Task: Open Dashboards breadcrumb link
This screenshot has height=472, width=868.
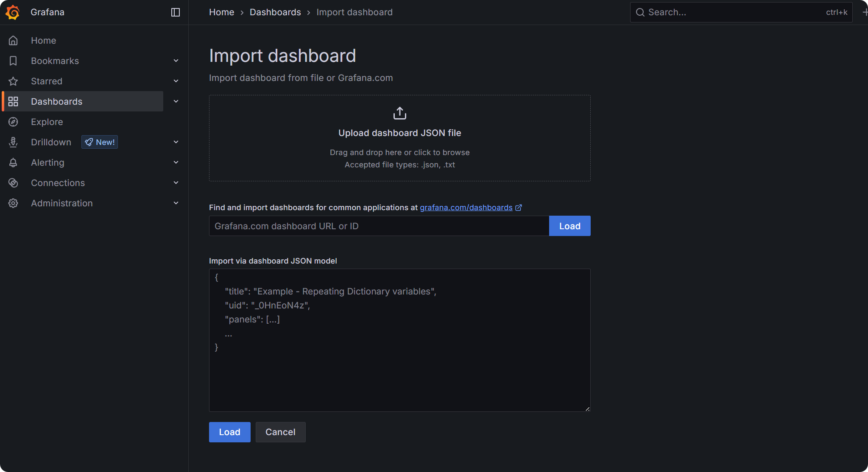Action: (275, 12)
